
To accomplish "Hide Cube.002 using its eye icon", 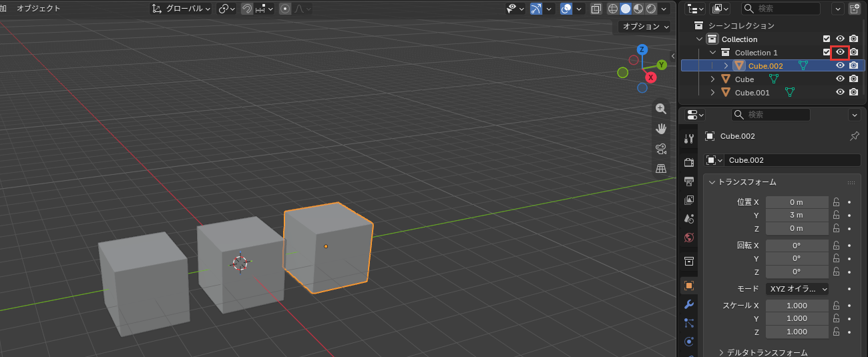I will [841, 66].
